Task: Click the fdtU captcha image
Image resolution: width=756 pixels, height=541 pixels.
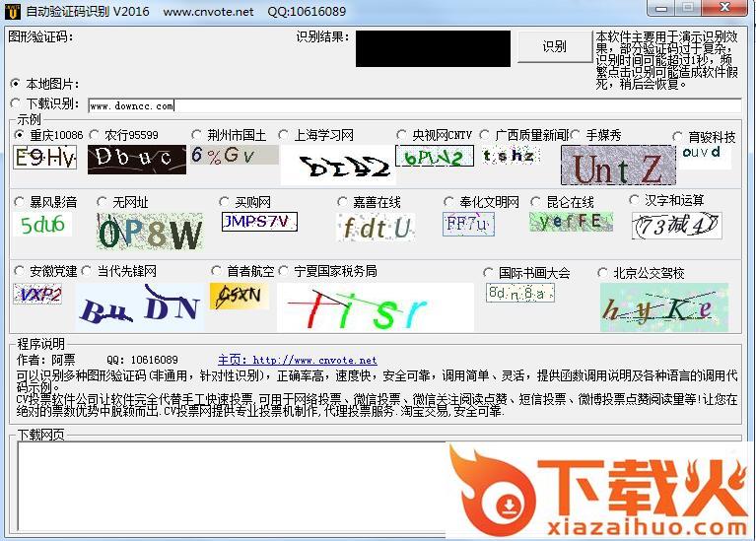Action: tap(377, 227)
